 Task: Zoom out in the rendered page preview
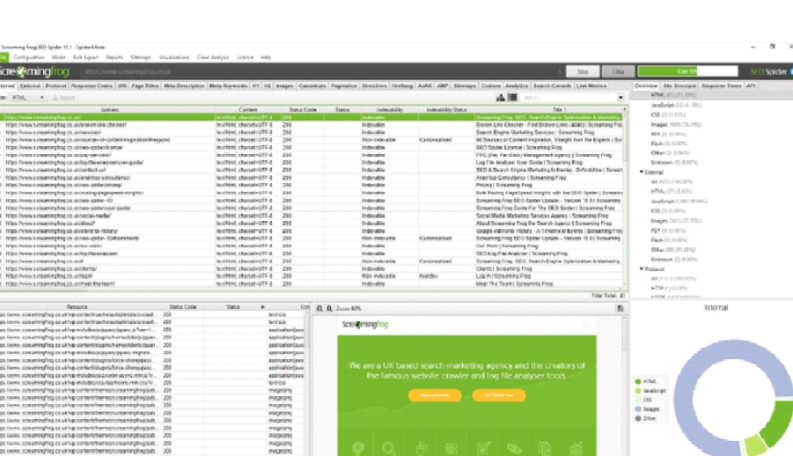click(x=320, y=308)
